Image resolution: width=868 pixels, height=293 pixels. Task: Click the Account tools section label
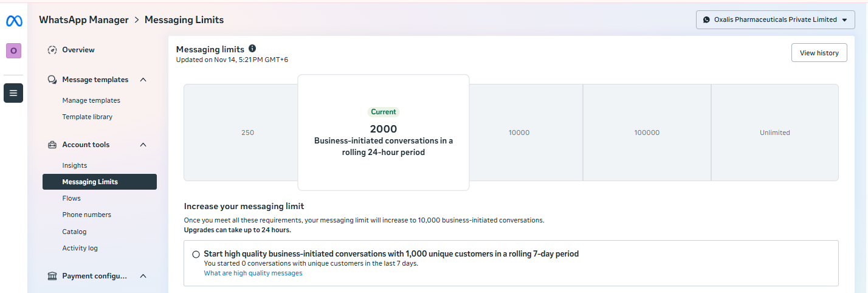(86, 145)
